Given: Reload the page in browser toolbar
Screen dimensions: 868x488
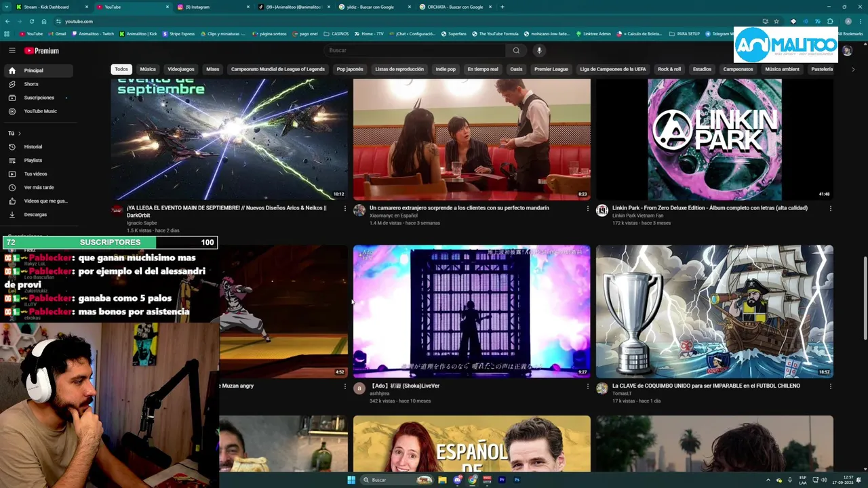Looking at the screenshot, I should [x=31, y=21].
